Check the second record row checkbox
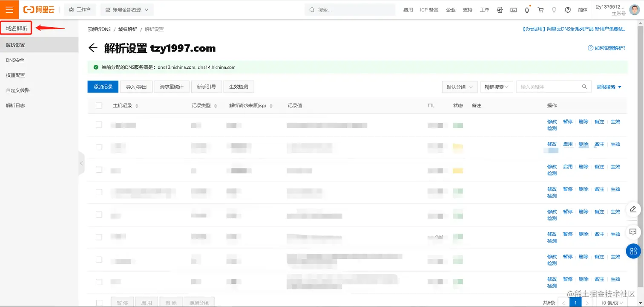 pyautogui.click(x=99, y=147)
